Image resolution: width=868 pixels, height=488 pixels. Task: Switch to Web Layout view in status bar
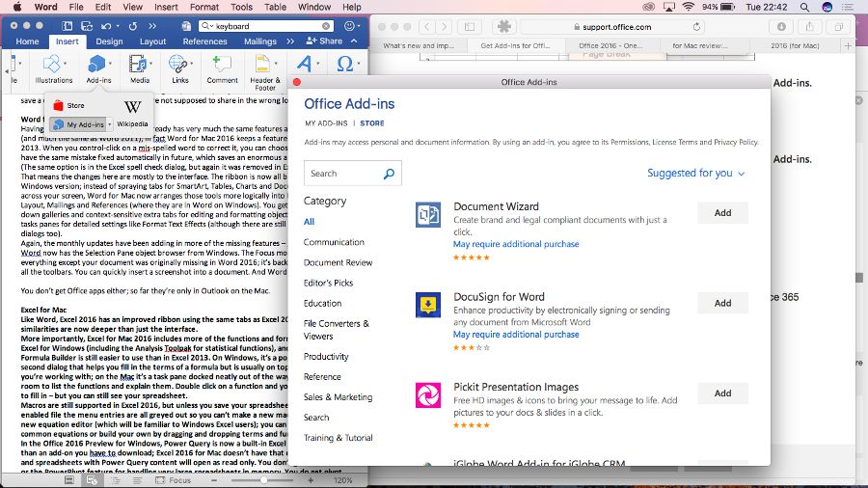92,480
